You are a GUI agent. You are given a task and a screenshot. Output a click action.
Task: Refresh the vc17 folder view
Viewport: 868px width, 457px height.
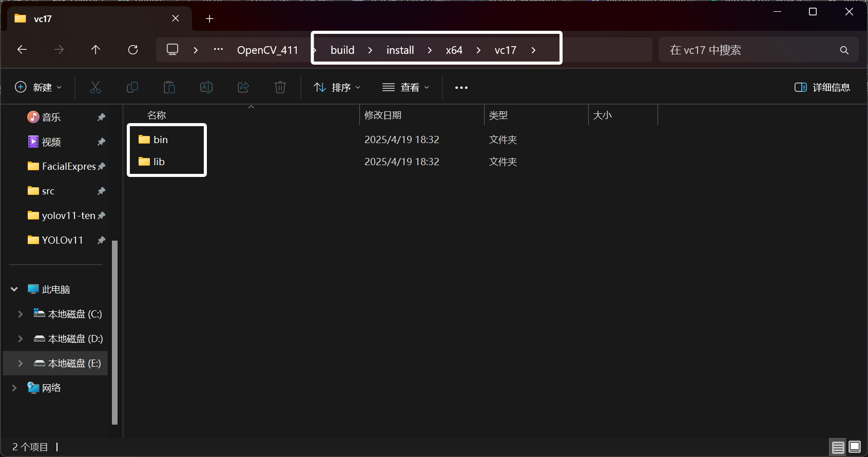133,50
